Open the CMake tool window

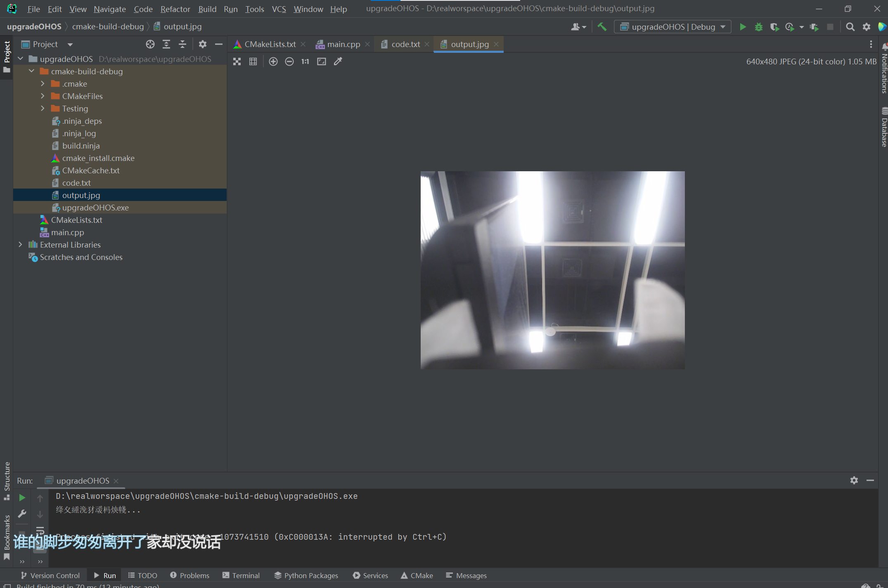(x=417, y=575)
